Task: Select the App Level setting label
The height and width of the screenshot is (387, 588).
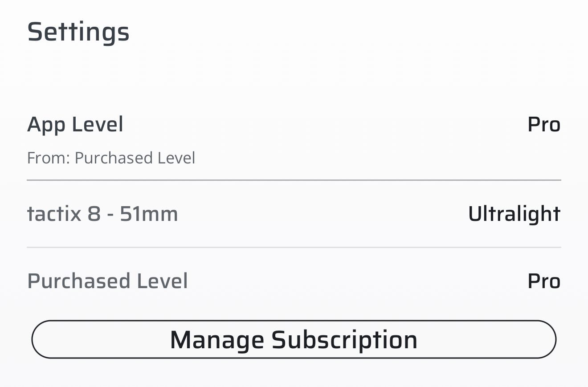Action: pos(75,124)
